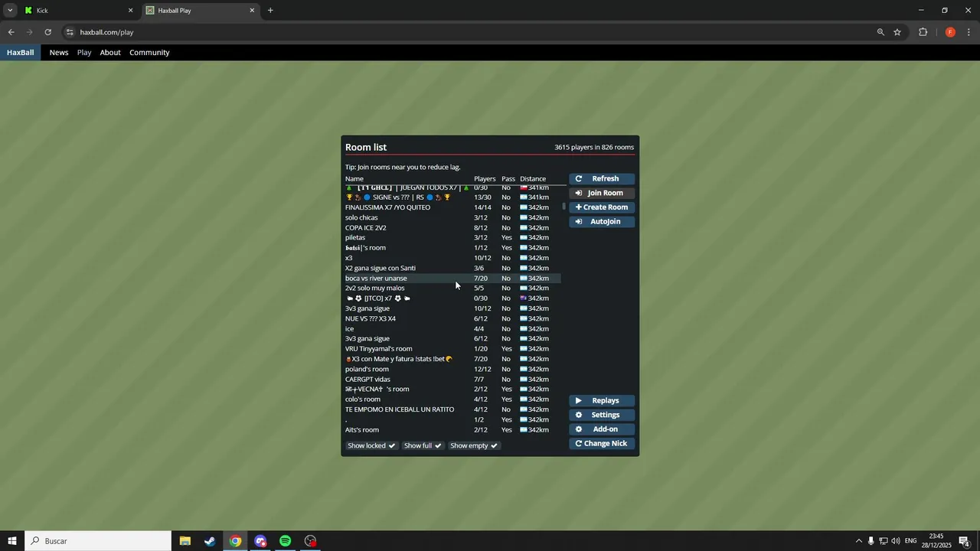
Task: Open HaxBall Settings
Action: click(x=602, y=415)
